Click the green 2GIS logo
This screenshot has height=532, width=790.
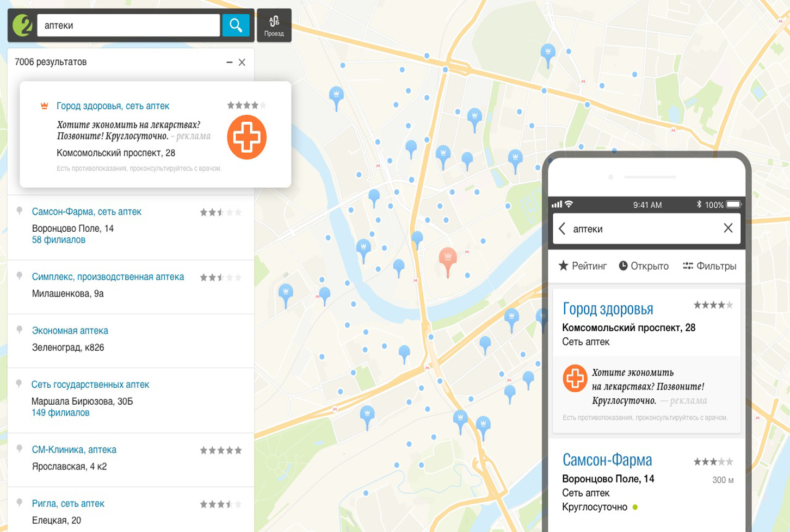tap(22, 25)
